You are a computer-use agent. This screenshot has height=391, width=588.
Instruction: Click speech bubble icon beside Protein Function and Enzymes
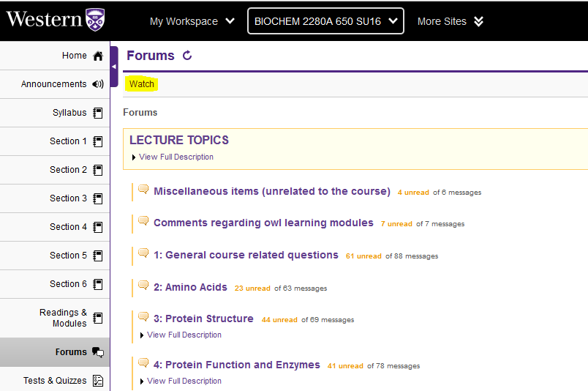coord(143,362)
